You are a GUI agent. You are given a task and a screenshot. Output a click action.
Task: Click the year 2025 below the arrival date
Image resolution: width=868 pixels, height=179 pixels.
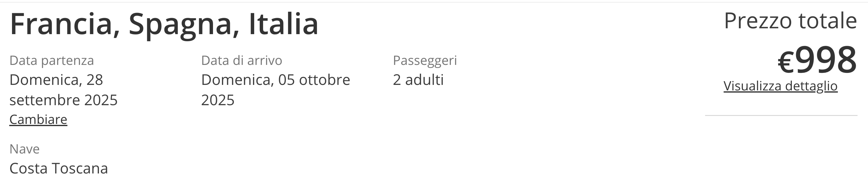tap(218, 100)
